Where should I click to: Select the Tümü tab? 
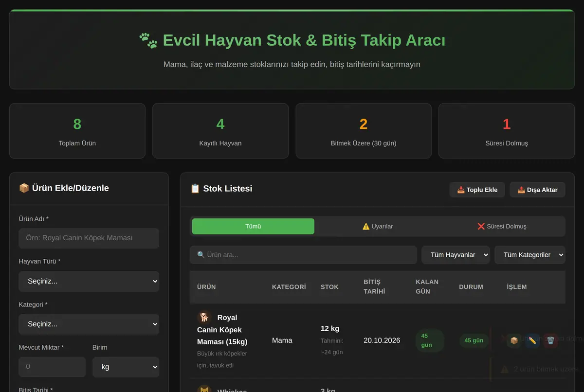253,226
